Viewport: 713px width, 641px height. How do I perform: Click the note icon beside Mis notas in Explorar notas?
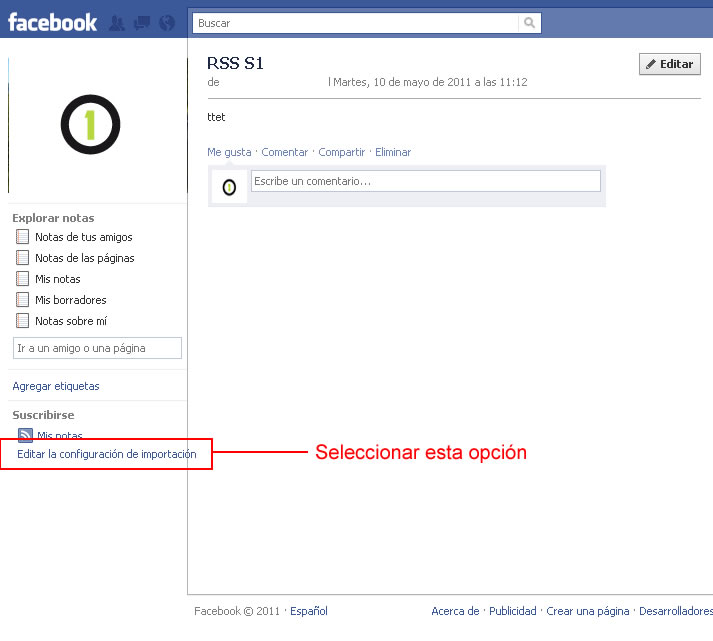22,278
